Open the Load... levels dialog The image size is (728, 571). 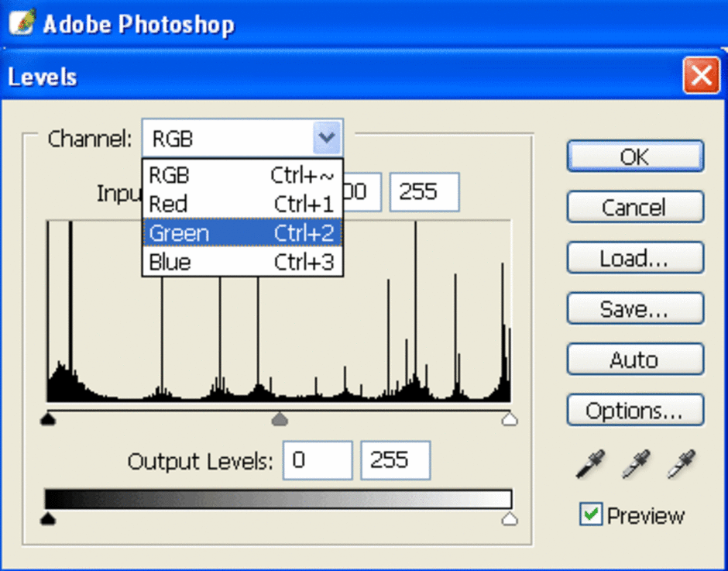[635, 257]
